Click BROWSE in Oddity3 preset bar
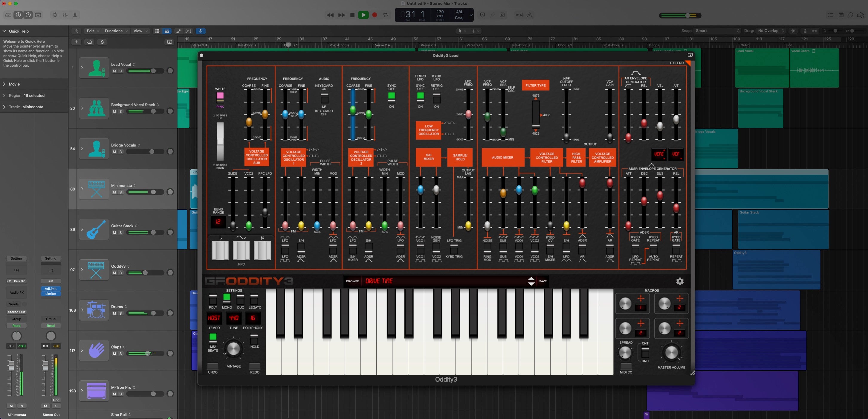 (x=352, y=281)
